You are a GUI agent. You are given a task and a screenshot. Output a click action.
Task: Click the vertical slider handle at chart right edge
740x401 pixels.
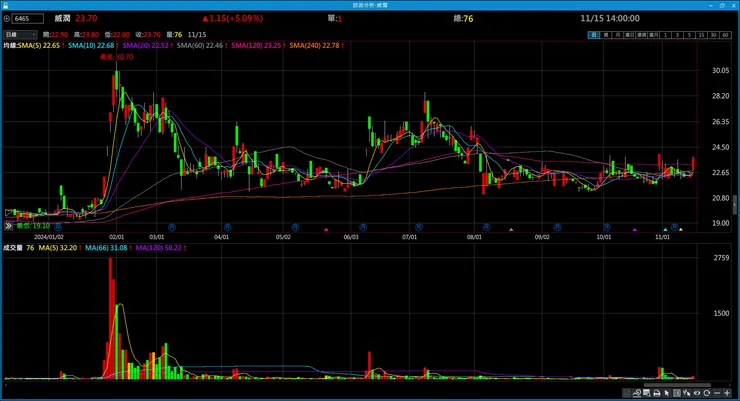coord(735,204)
